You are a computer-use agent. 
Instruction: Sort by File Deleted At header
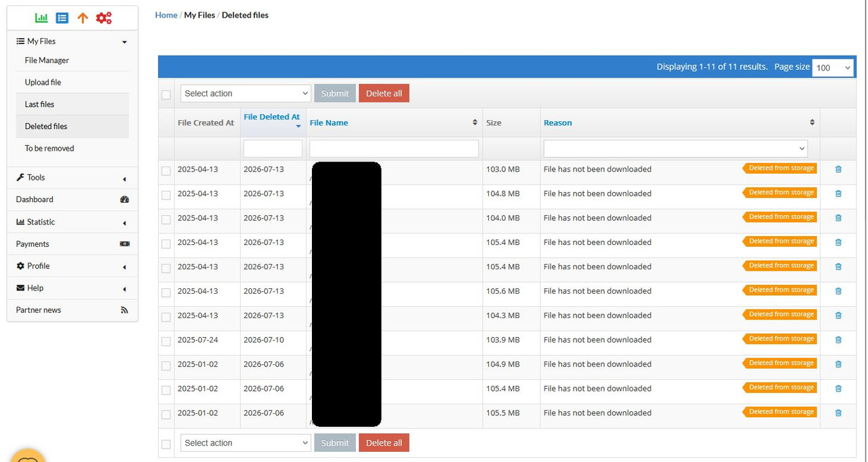pyautogui.click(x=271, y=117)
